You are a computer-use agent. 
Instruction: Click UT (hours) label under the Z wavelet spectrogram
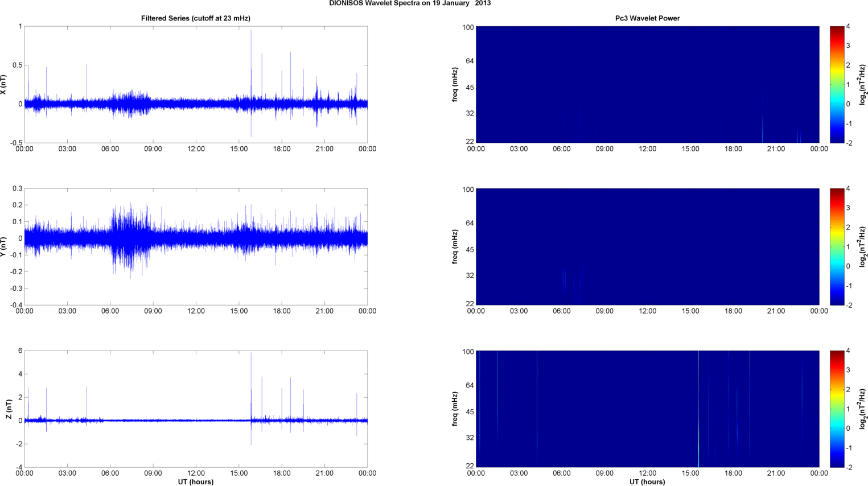[x=647, y=482]
